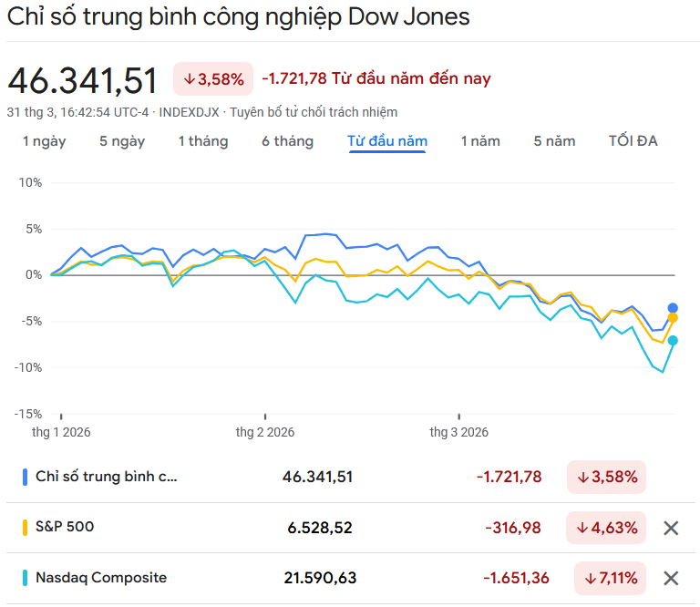
Task: Select the "1 ngày" time range tab
Action: click(44, 141)
